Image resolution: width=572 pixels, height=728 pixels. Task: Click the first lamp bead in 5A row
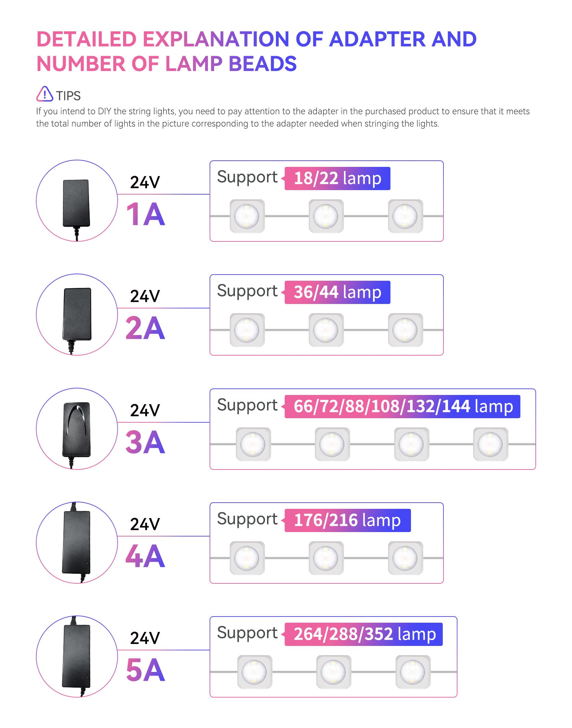pyautogui.click(x=255, y=672)
